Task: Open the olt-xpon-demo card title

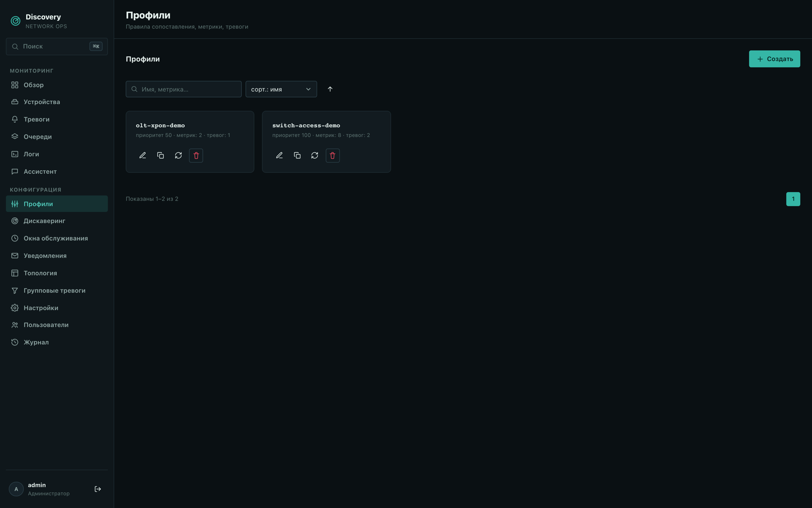Action: click(160, 126)
